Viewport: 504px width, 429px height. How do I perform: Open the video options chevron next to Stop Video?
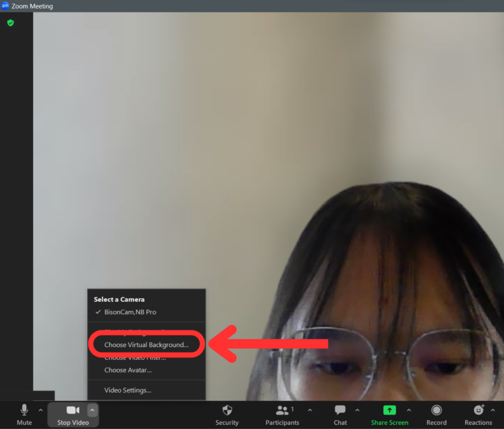pos(92,410)
